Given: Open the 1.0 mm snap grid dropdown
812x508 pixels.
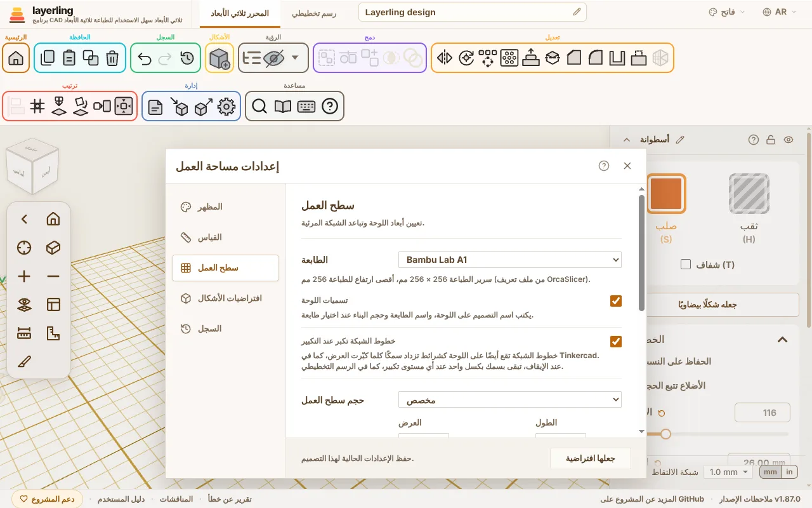Looking at the screenshot, I should pos(728,472).
